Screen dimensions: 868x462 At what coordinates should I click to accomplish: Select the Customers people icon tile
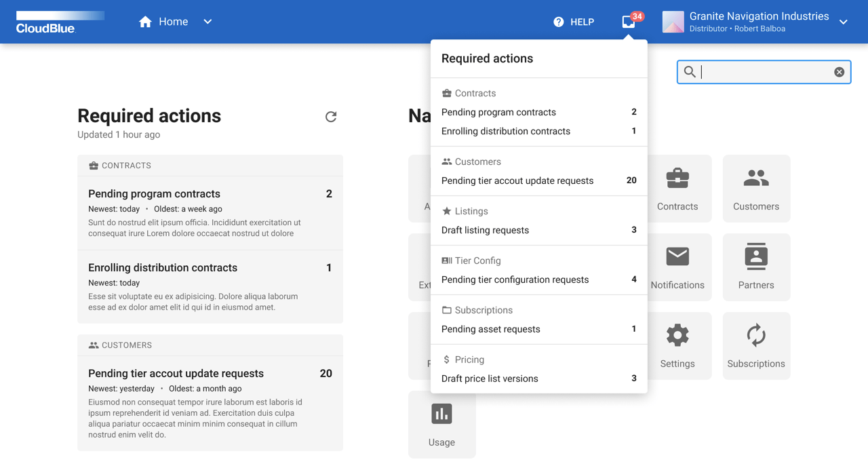(755, 178)
